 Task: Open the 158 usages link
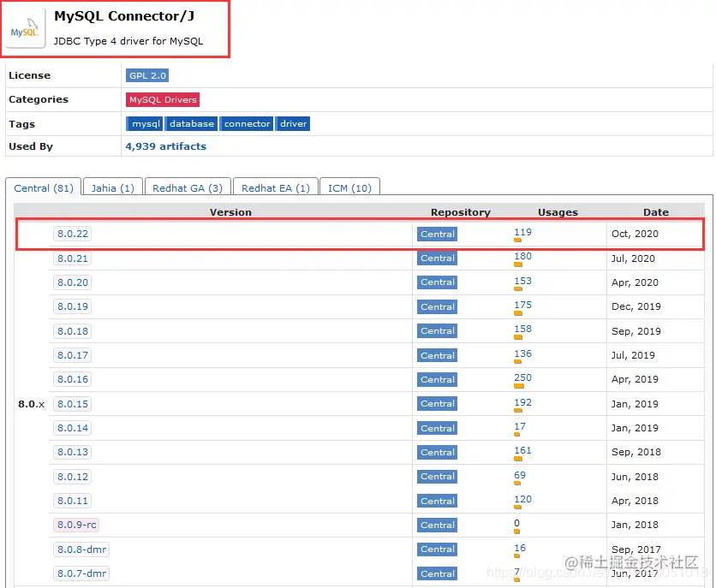click(x=522, y=329)
